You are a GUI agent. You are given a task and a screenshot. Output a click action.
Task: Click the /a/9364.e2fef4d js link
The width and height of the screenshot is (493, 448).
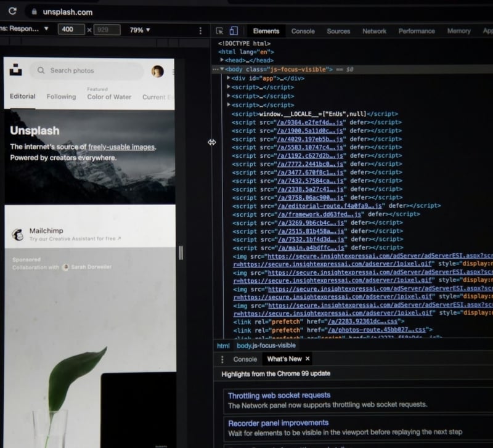(x=310, y=122)
